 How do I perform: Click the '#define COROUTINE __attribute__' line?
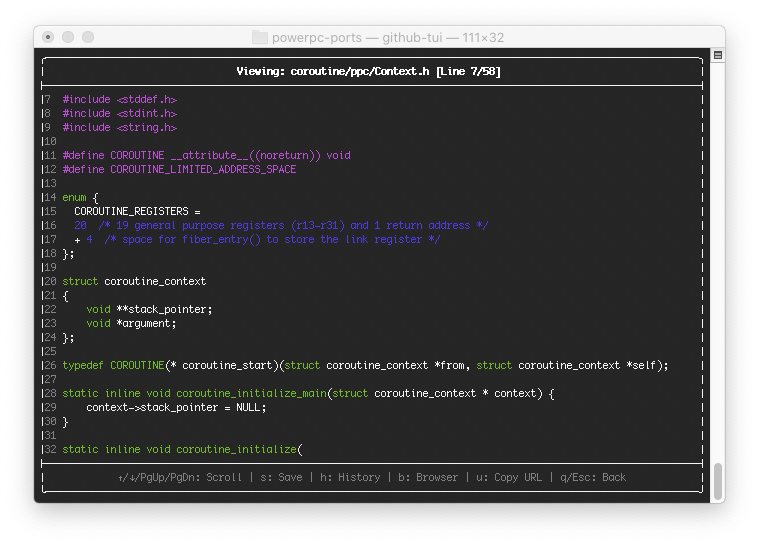click(x=207, y=155)
